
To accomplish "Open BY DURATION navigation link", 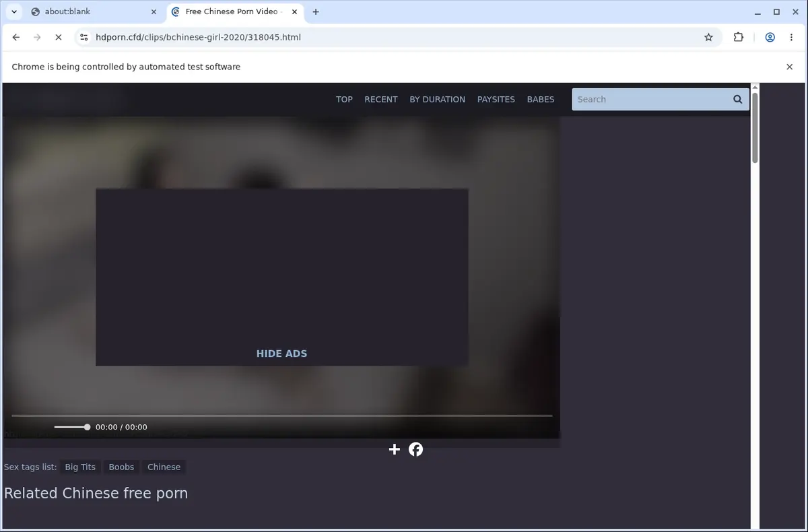I will pyautogui.click(x=438, y=99).
